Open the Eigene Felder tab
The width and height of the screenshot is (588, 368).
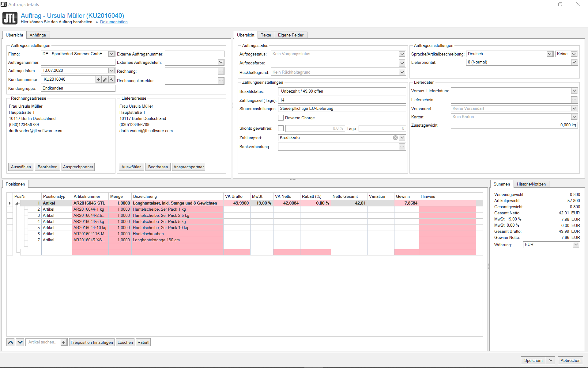pyautogui.click(x=291, y=35)
